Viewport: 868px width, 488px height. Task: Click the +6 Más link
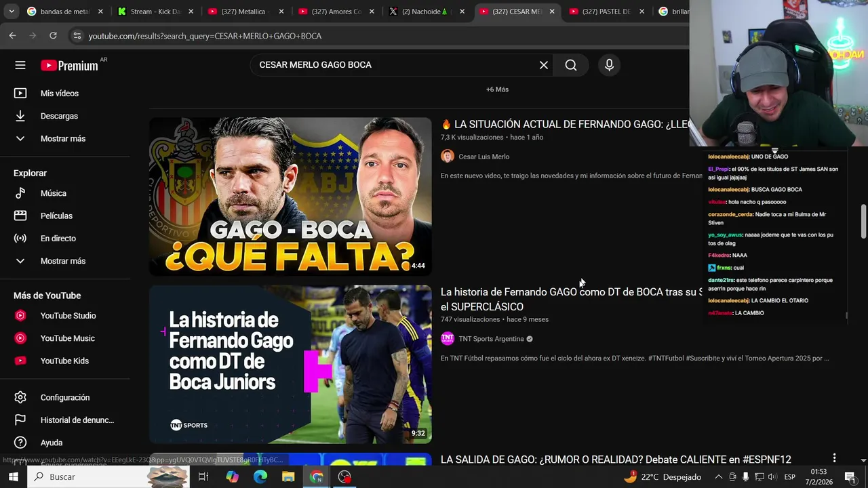[497, 89]
